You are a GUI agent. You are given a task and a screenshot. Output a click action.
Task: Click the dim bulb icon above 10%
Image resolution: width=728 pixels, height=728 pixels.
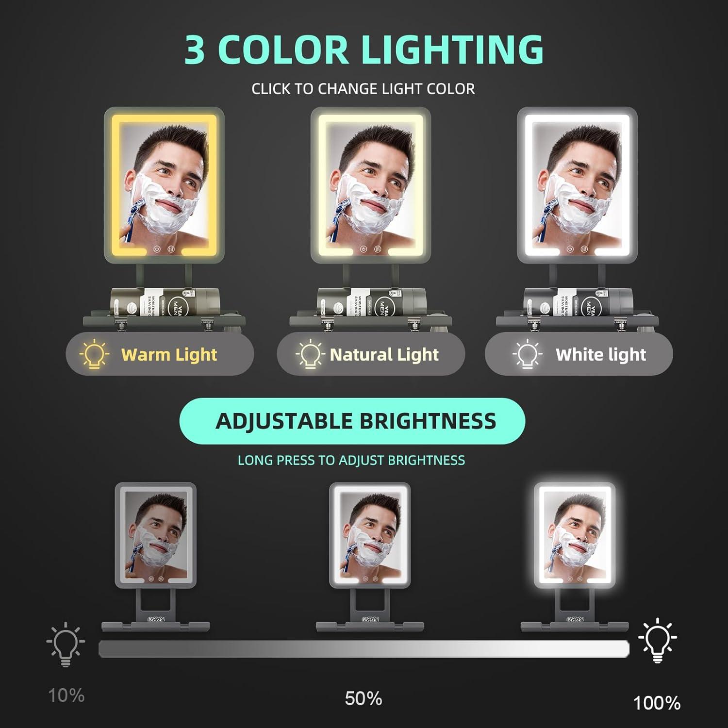coord(66,645)
